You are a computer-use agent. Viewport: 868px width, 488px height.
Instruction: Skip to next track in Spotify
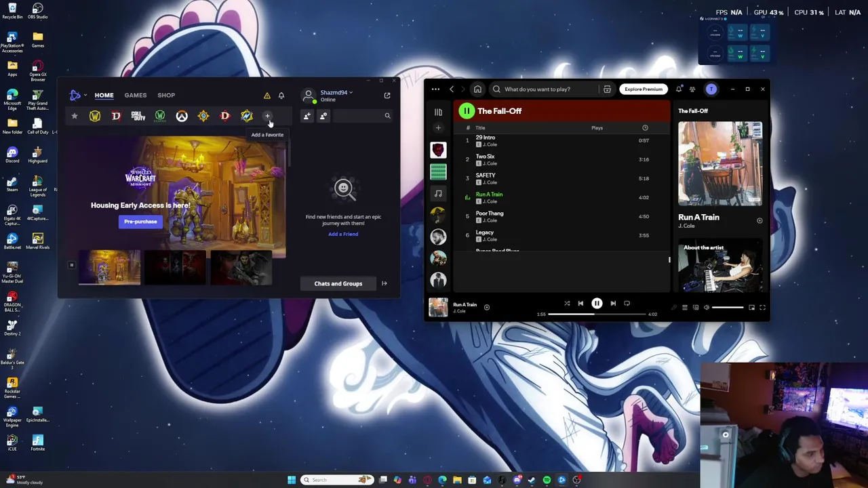pyautogui.click(x=613, y=304)
